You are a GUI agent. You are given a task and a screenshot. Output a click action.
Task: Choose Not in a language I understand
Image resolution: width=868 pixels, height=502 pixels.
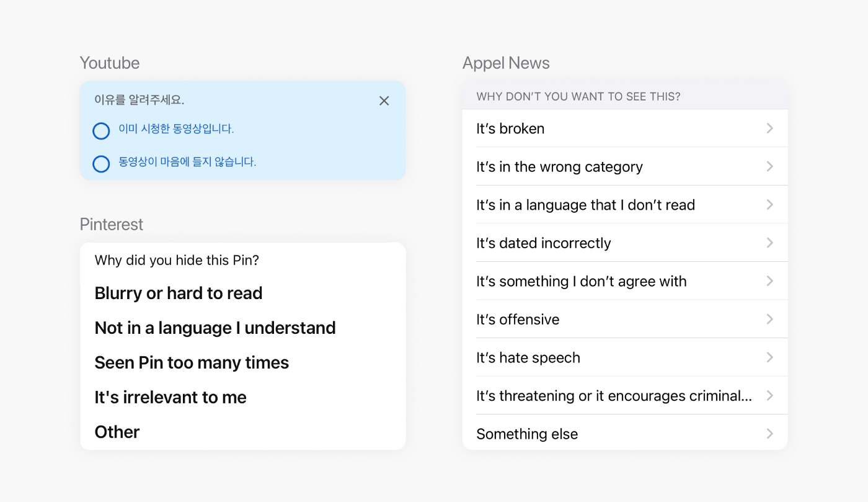click(215, 328)
